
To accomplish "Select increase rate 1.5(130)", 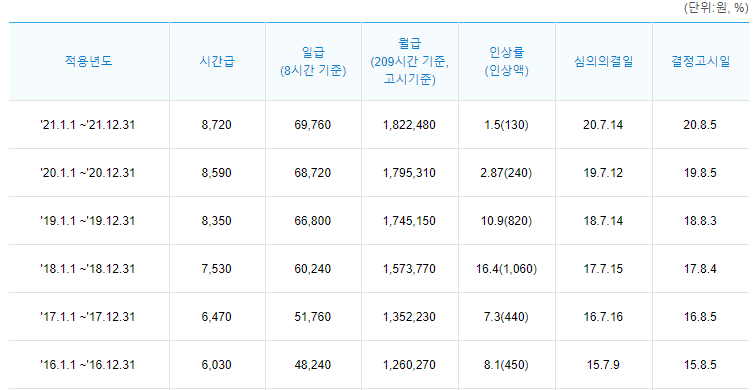I will pos(507,125).
